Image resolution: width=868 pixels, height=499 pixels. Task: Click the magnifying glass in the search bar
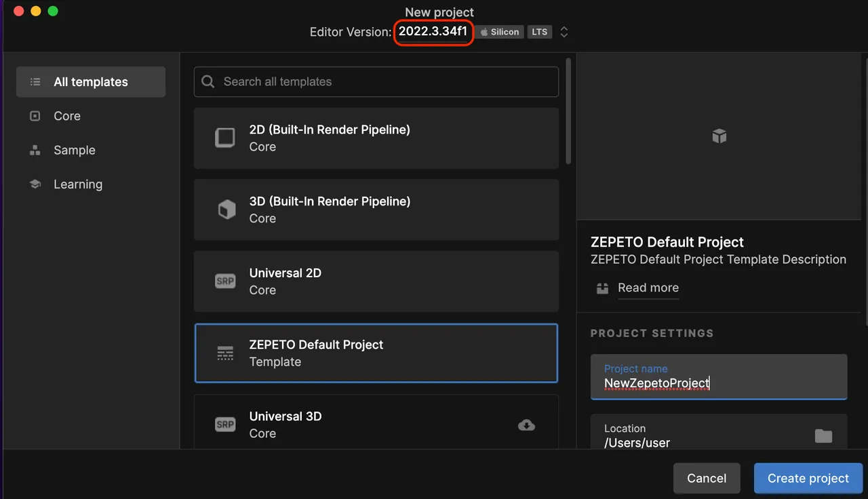[x=208, y=81]
